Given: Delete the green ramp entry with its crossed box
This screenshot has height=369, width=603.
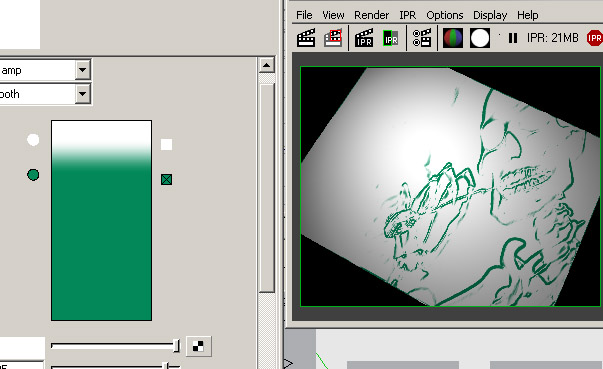Looking at the screenshot, I should click(x=167, y=180).
